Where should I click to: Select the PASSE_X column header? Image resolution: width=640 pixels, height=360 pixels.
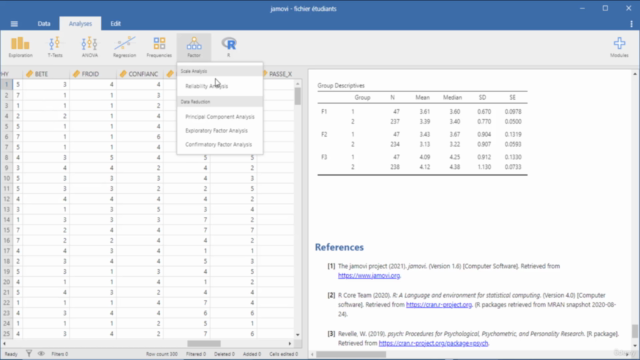pyautogui.click(x=280, y=74)
